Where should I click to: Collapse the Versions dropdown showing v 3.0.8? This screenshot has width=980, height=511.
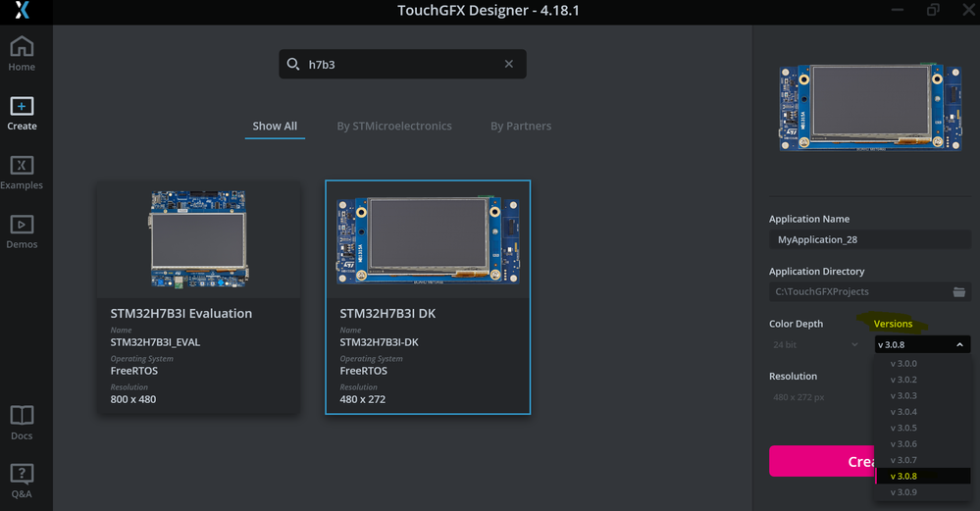coord(922,345)
